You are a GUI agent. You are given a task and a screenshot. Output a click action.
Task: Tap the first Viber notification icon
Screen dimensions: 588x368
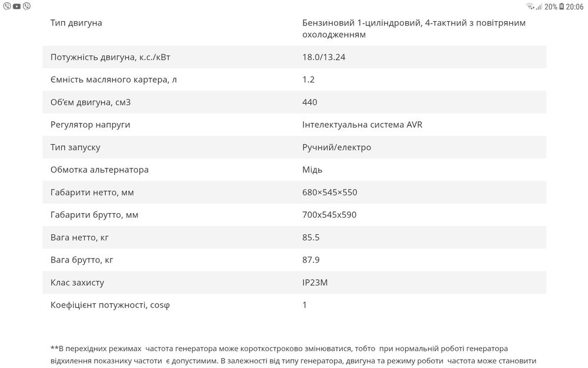pyautogui.click(x=6, y=6)
